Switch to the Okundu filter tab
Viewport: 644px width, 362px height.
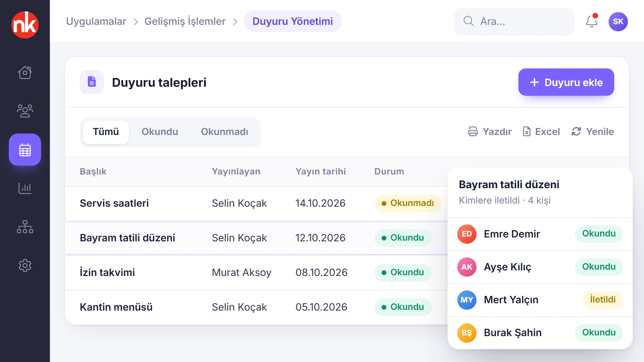click(x=160, y=132)
